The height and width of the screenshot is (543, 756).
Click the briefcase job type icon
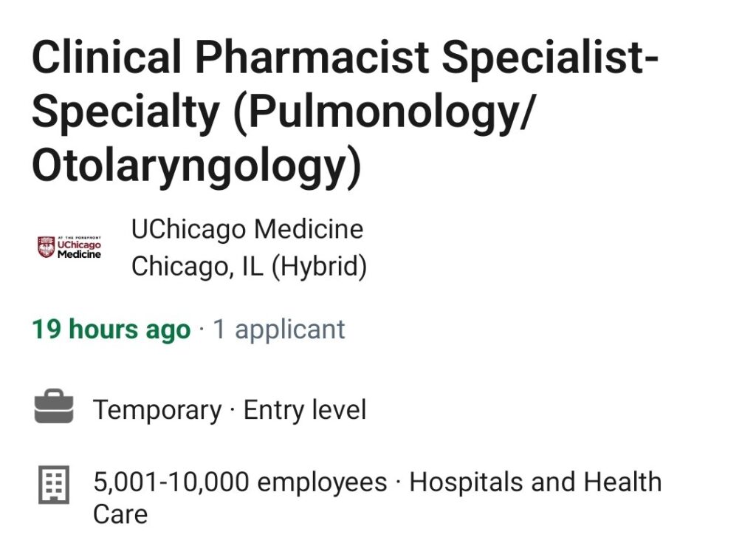coord(54,406)
